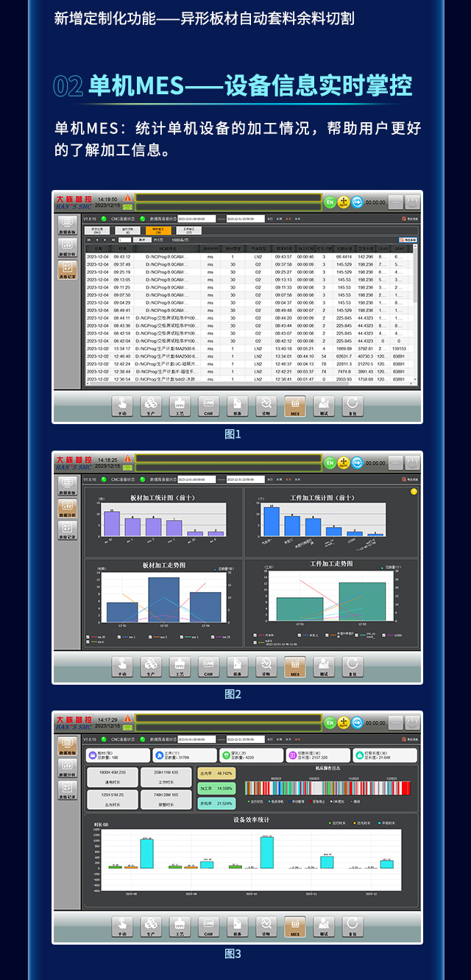Toggle the 汽车件 legend checkbox in 工件加工走势图

(256, 634)
